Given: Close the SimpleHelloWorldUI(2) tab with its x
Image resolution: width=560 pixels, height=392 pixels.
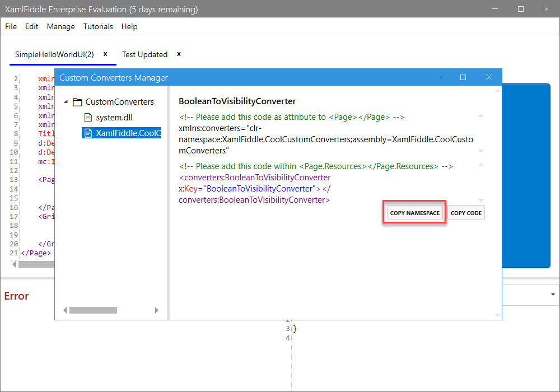Looking at the screenshot, I should [x=105, y=54].
